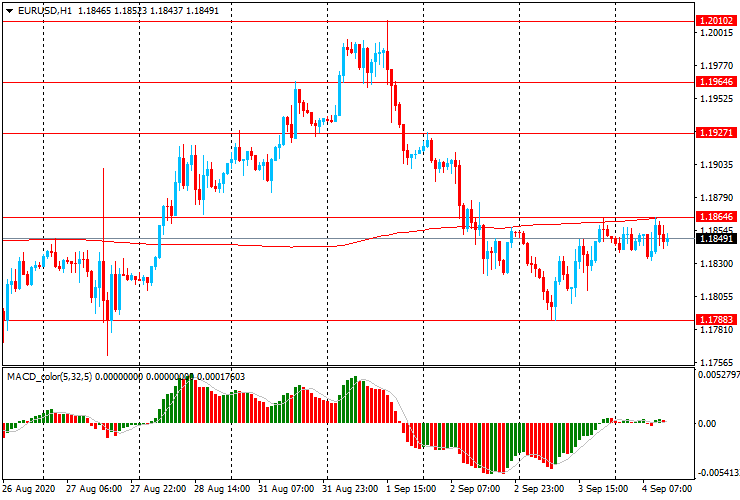This screenshot has width=740, height=500.
Task: Click the 1.17565 price scale value
Action: (x=716, y=363)
